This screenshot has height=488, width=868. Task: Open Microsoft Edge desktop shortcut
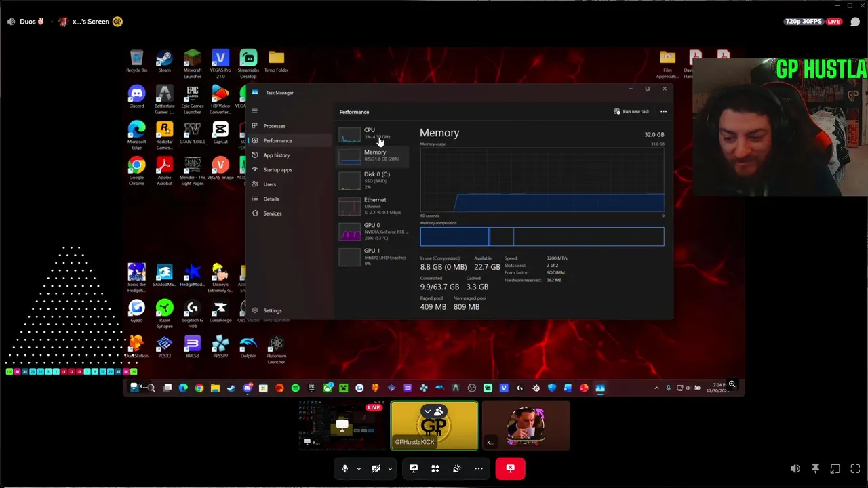pyautogui.click(x=136, y=136)
